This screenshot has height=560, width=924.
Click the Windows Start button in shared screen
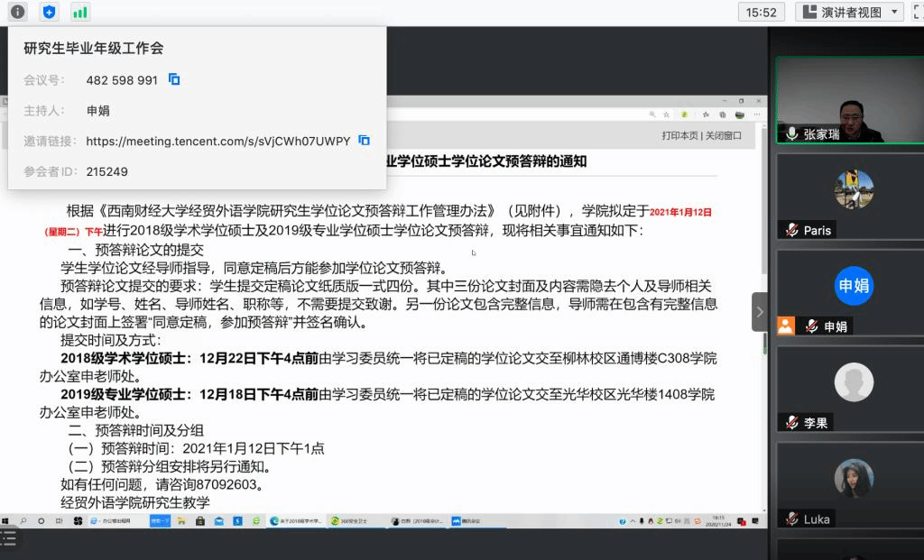pyautogui.click(x=5, y=521)
